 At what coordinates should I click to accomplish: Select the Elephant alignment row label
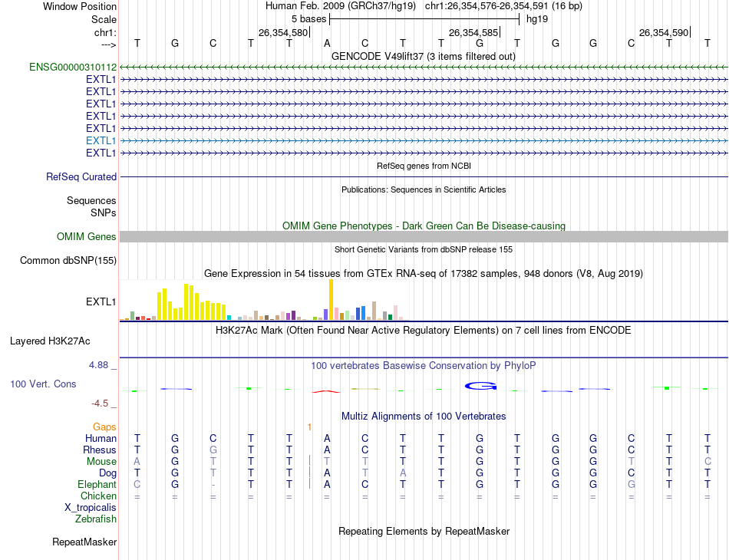pos(97,484)
